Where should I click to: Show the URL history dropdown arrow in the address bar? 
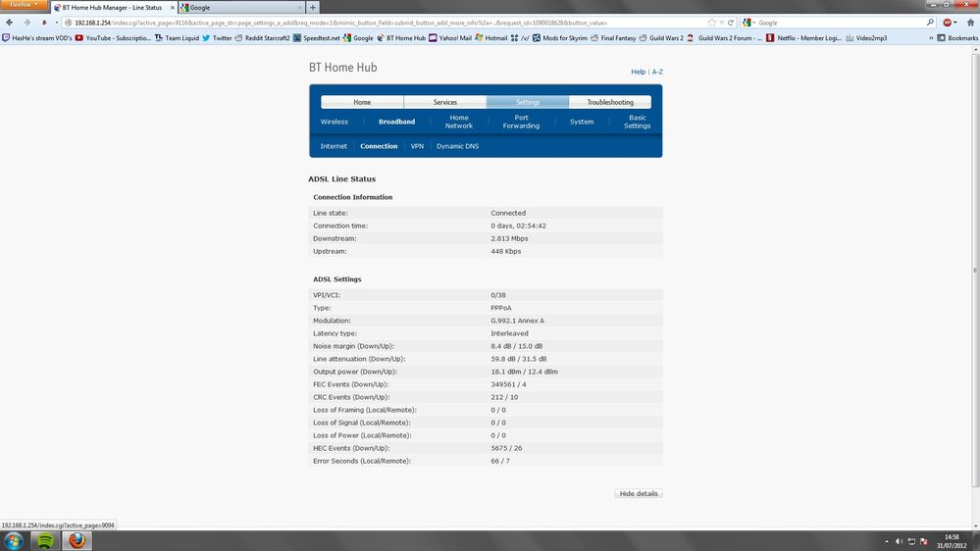pyautogui.click(x=721, y=23)
